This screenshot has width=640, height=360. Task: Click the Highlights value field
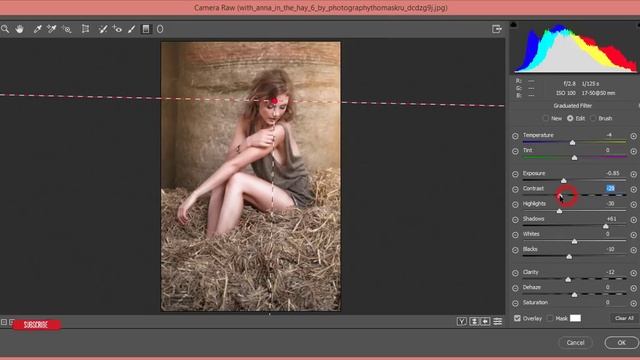click(x=611, y=203)
